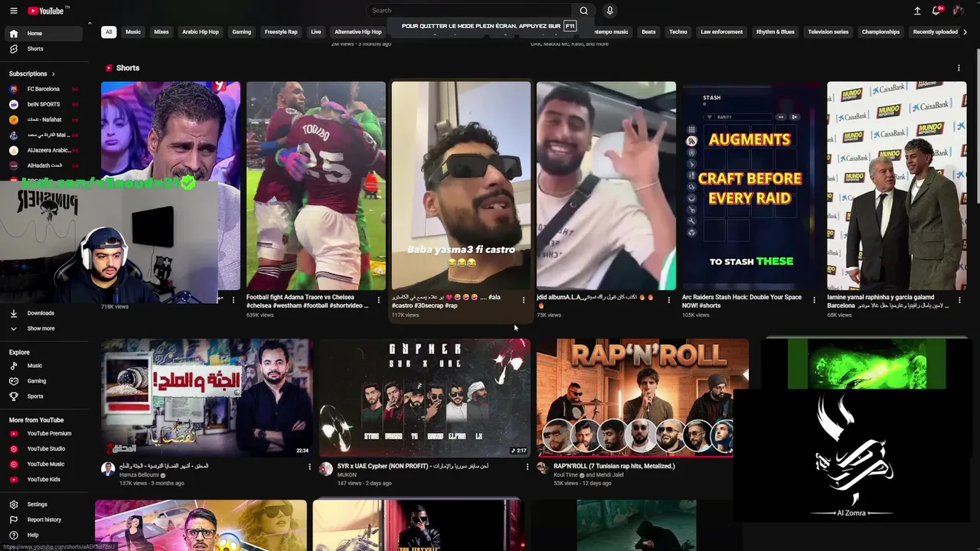This screenshot has width=980, height=551.
Task: Select the Techno filter chip
Action: pos(678,32)
